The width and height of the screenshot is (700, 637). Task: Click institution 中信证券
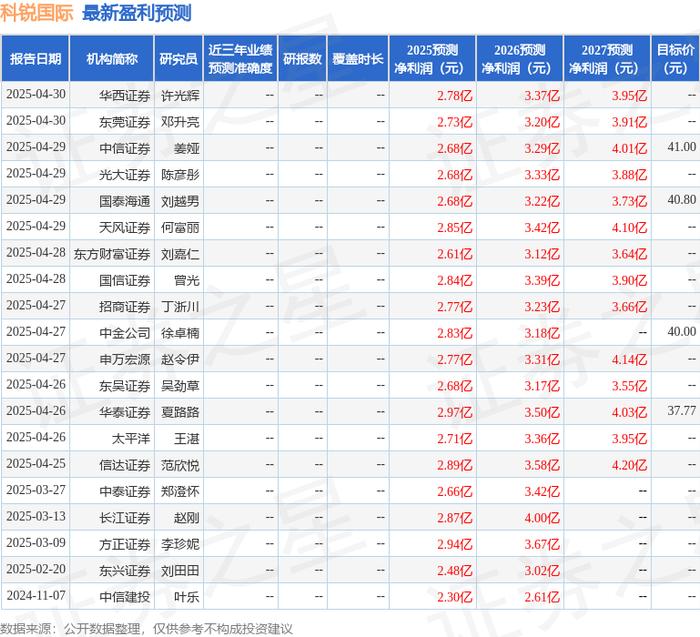click(125, 148)
